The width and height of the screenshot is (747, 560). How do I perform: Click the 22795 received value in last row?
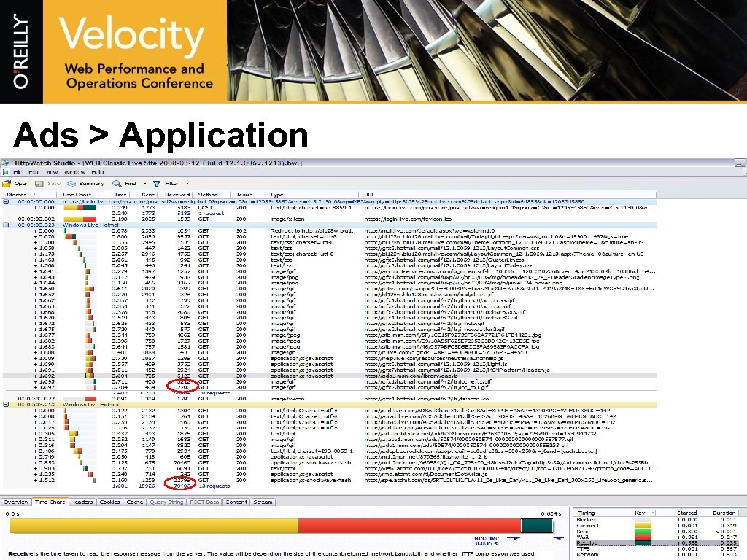(x=181, y=480)
